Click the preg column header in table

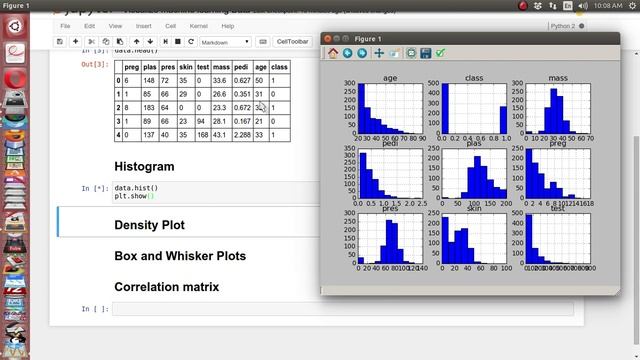click(132, 67)
